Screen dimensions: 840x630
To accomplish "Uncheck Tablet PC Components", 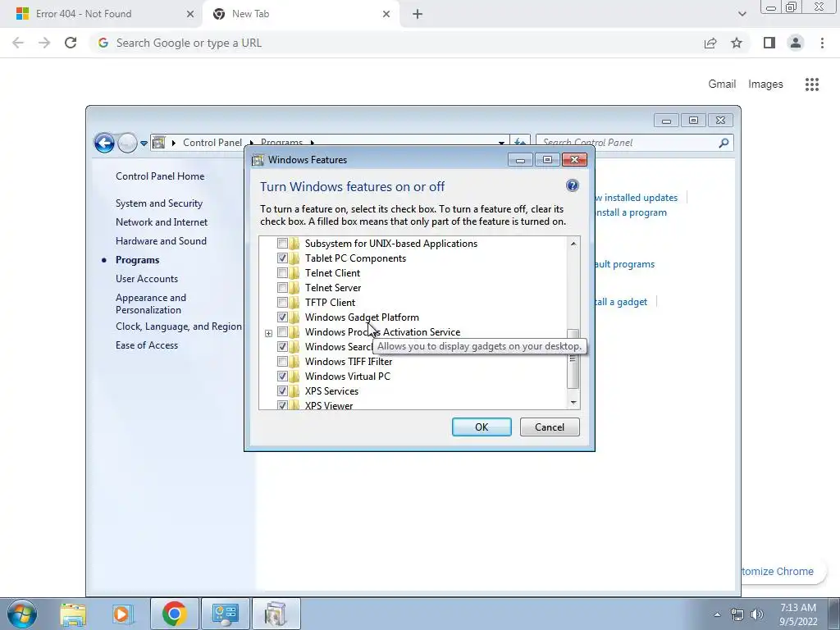I will 282,258.
